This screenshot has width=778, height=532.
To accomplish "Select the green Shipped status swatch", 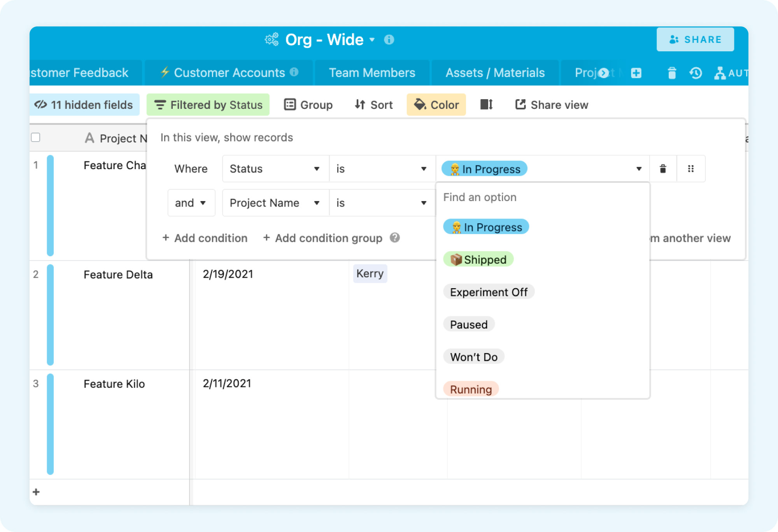I will [x=478, y=259].
